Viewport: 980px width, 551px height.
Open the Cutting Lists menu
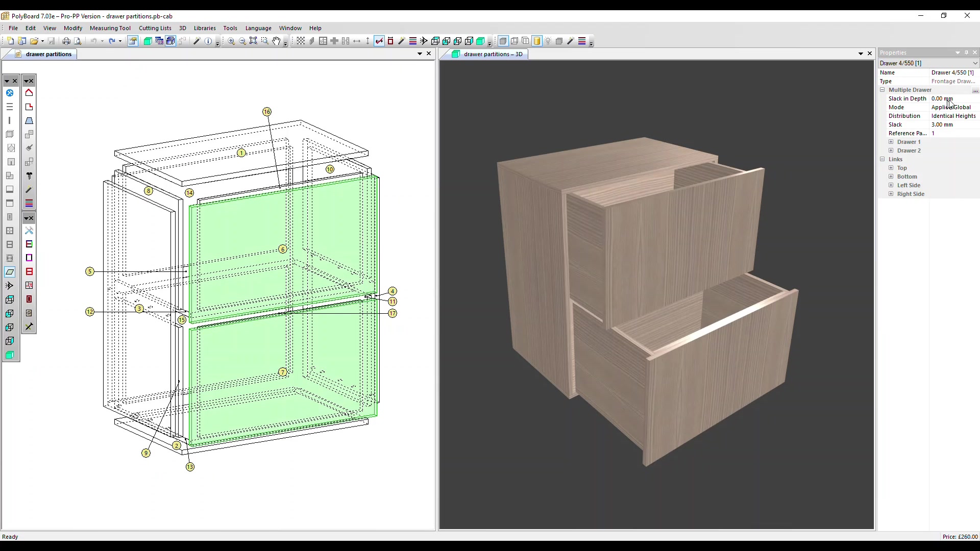click(155, 28)
